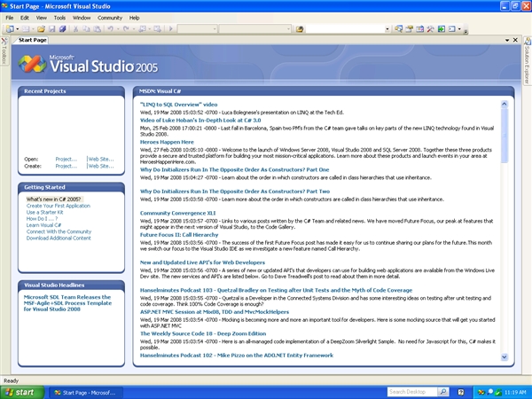Screen dimensions: 532x399
Task: Click the Command Window toolbar icon
Action: tap(451, 29)
